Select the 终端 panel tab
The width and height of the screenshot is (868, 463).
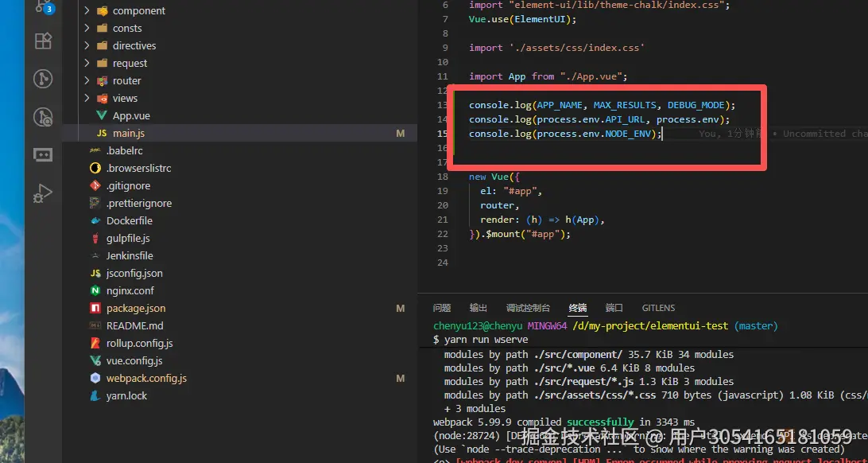coord(578,308)
